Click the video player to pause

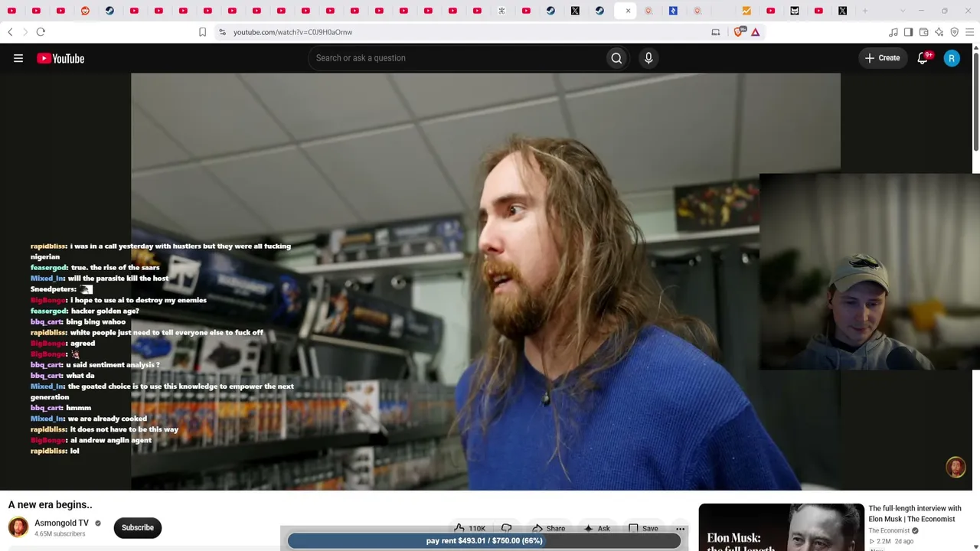(x=485, y=282)
